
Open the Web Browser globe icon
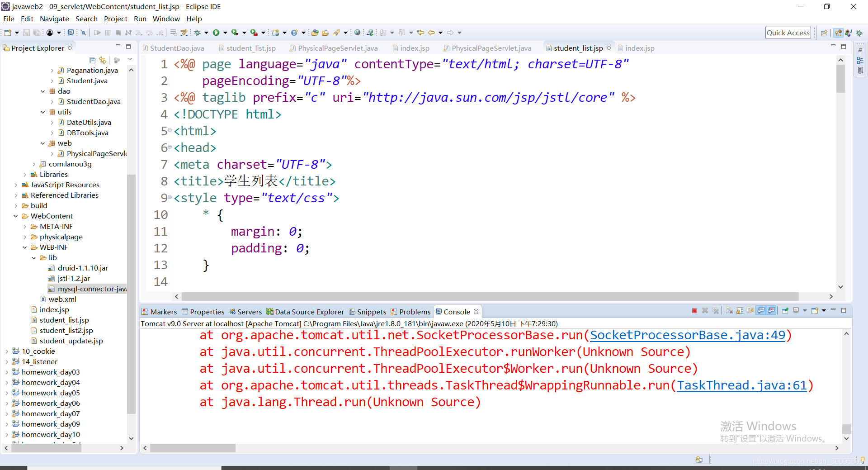(x=357, y=33)
